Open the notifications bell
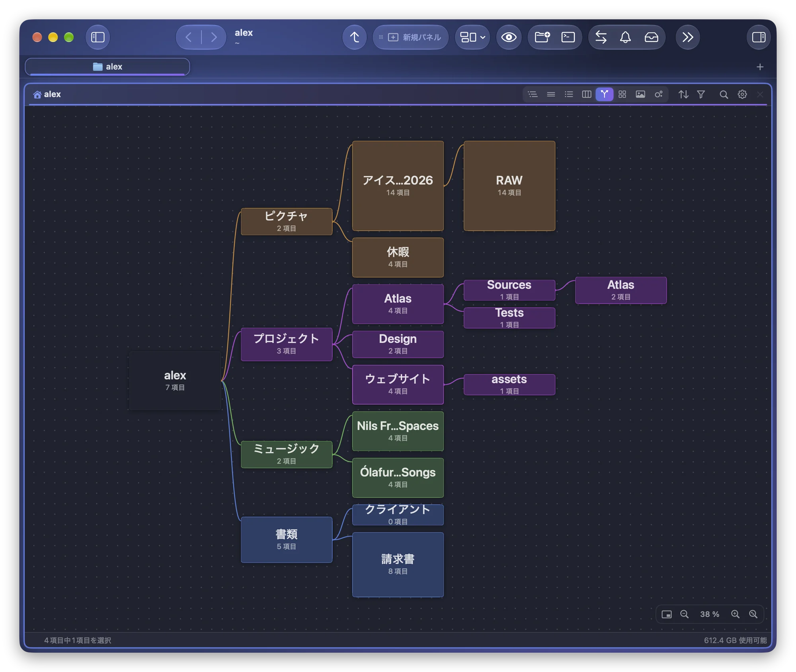 click(x=626, y=37)
